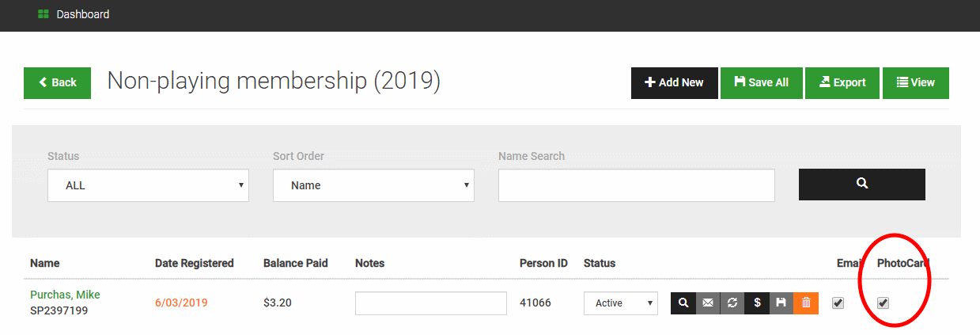Image resolution: width=980 pixels, height=335 pixels.
Task: Open the Status filter dropdown showing ALL
Action: click(x=148, y=185)
